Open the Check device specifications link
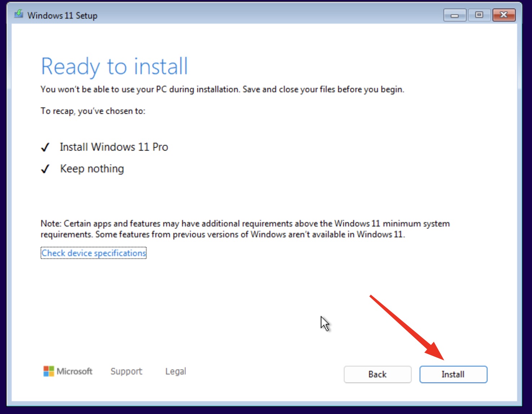 point(94,253)
